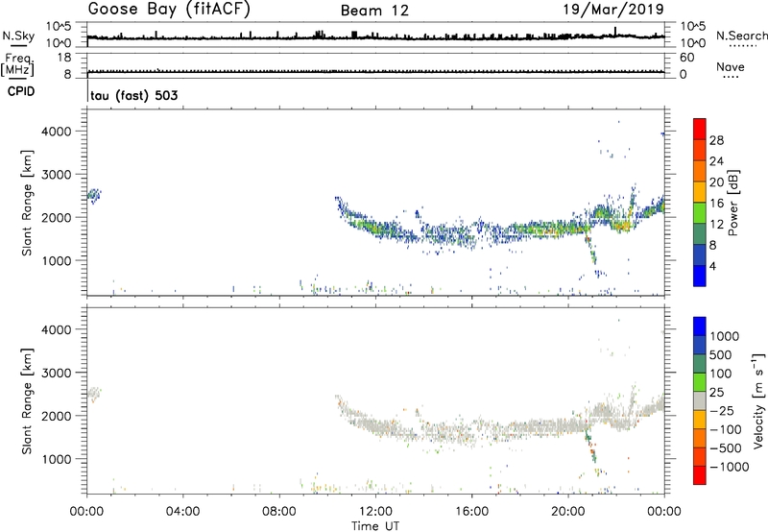Click the '2000' tick on velocity panel
Image resolution: width=768 pixels, height=532 pixels.
click(x=56, y=416)
